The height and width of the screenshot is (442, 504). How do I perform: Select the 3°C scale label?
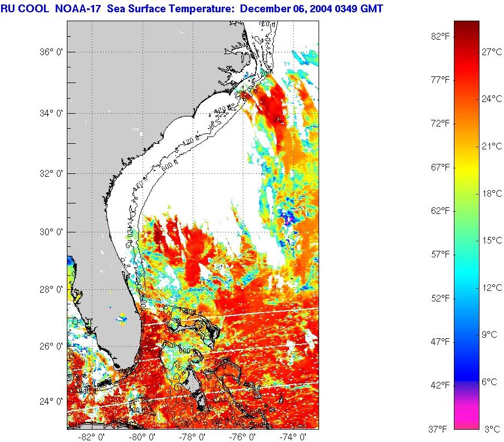click(492, 429)
